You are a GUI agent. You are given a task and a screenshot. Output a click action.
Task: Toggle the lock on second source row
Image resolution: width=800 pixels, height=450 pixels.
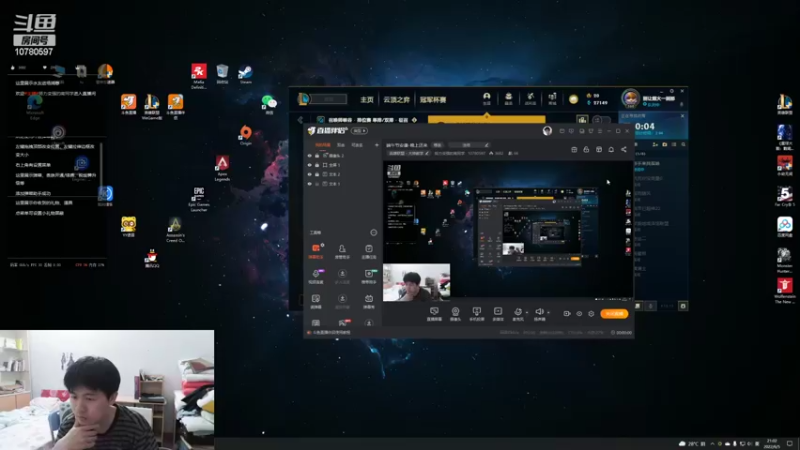pos(317,165)
